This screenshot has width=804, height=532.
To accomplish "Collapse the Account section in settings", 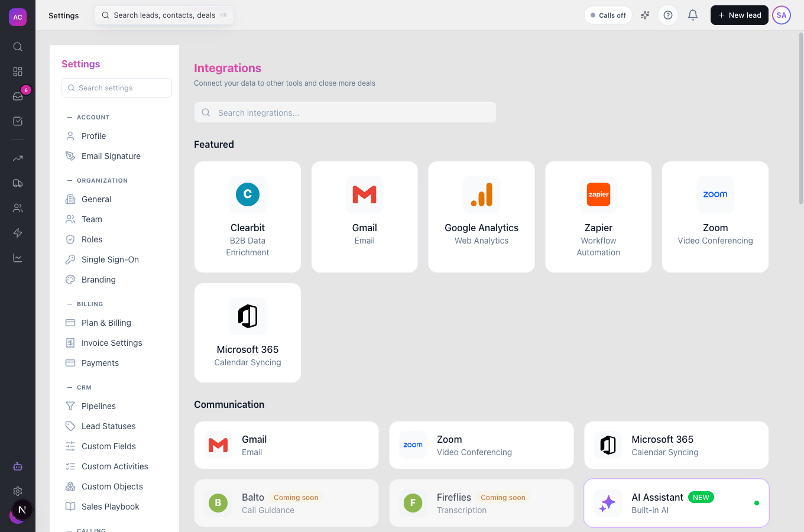I will (89, 118).
